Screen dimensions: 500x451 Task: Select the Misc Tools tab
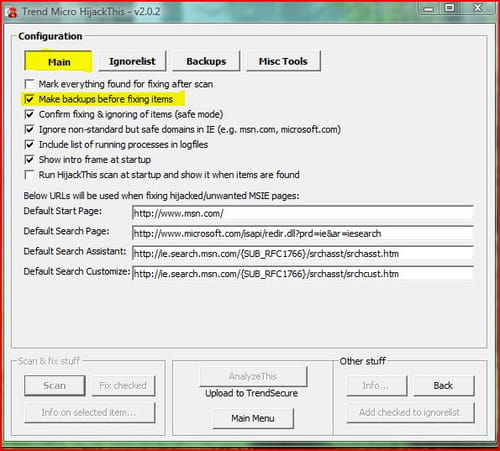pos(283,61)
